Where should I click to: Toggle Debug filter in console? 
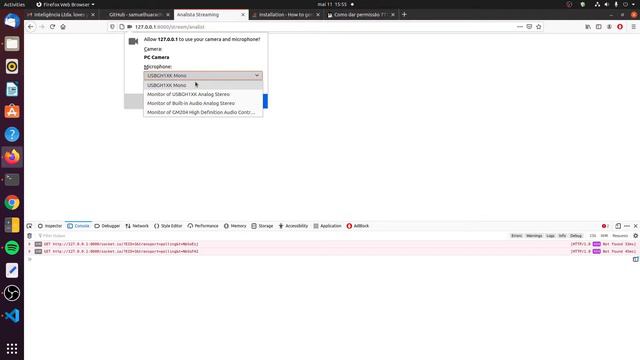pyautogui.click(x=576, y=236)
